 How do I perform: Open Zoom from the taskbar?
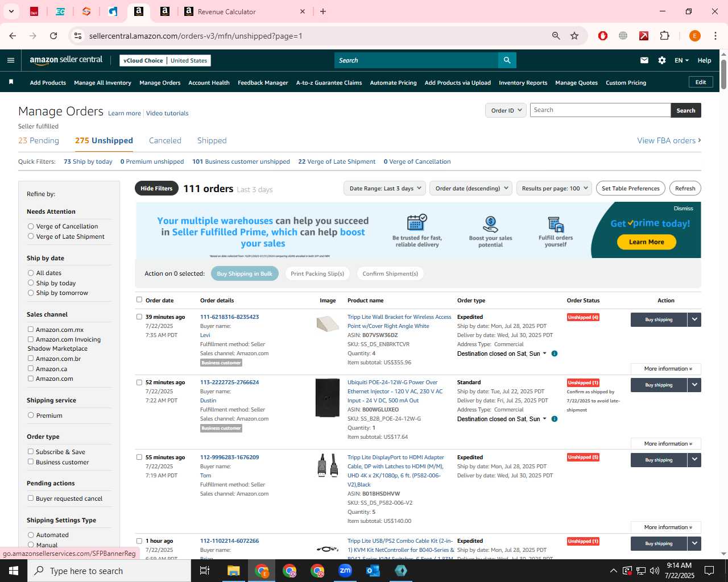345,571
